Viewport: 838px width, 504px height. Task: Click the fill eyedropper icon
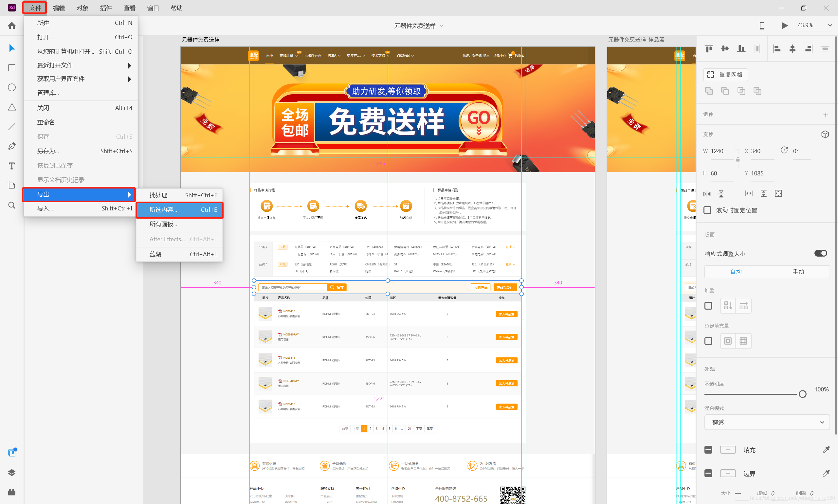click(826, 450)
